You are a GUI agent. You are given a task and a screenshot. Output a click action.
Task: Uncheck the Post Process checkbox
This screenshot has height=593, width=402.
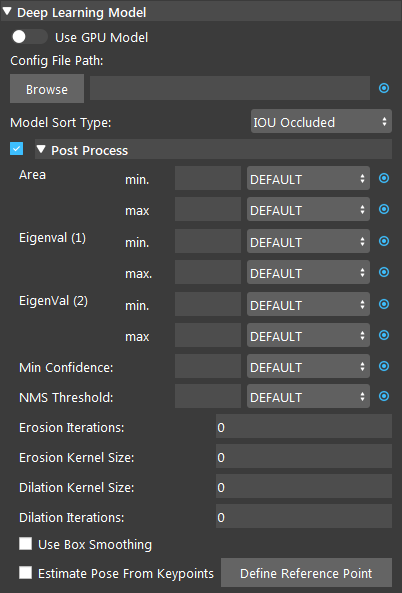coord(17,149)
